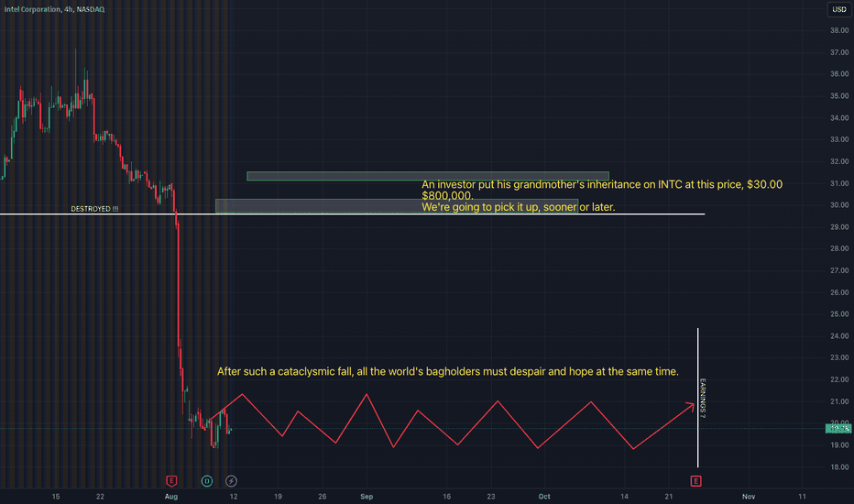Select the 'After such a cataclysmic fall' annotation
Image resolution: width=854 pixels, height=504 pixels.
448,372
